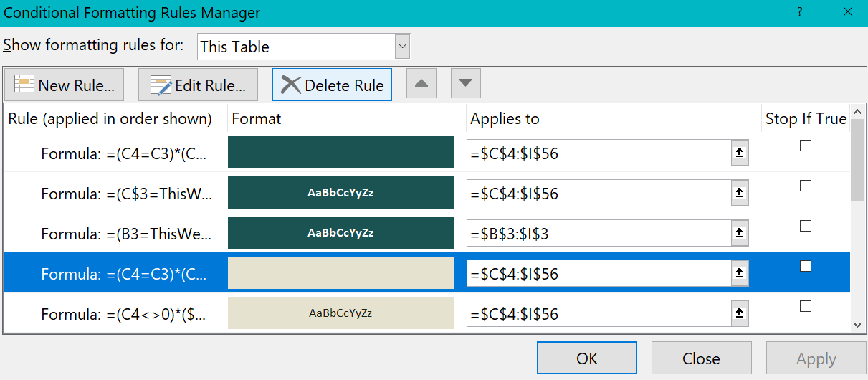Click 'Stop If True' column header
Viewport: 868px width, 380px height.
pos(806,119)
